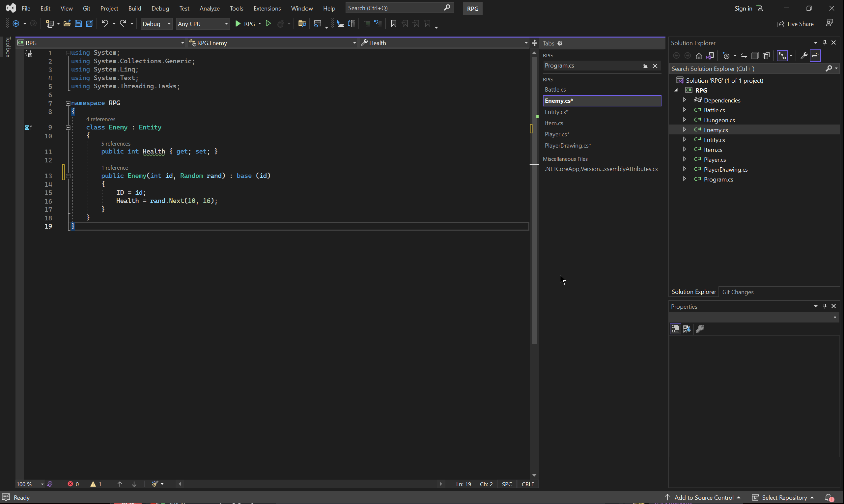Click Collapse All icon in Solution Explorer
The image size is (844, 504).
(x=755, y=56)
